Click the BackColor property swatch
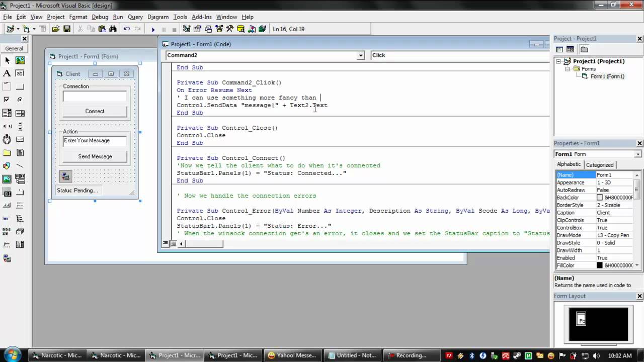 600,198
